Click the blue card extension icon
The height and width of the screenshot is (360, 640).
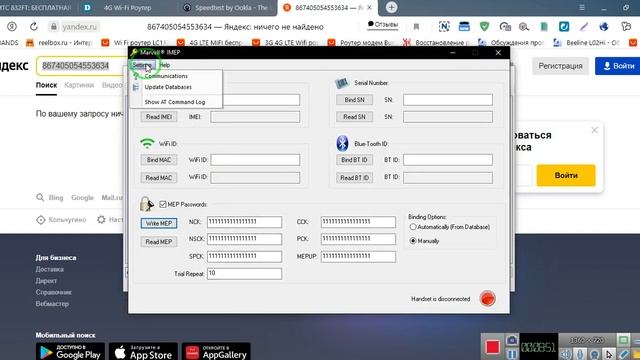coord(464,27)
